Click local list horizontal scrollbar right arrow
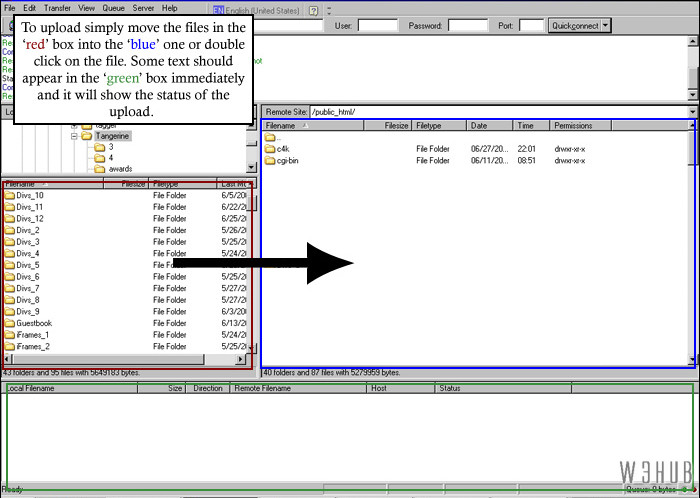Image resolution: width=700 pixels, height=498 pixels. [241, 359]
